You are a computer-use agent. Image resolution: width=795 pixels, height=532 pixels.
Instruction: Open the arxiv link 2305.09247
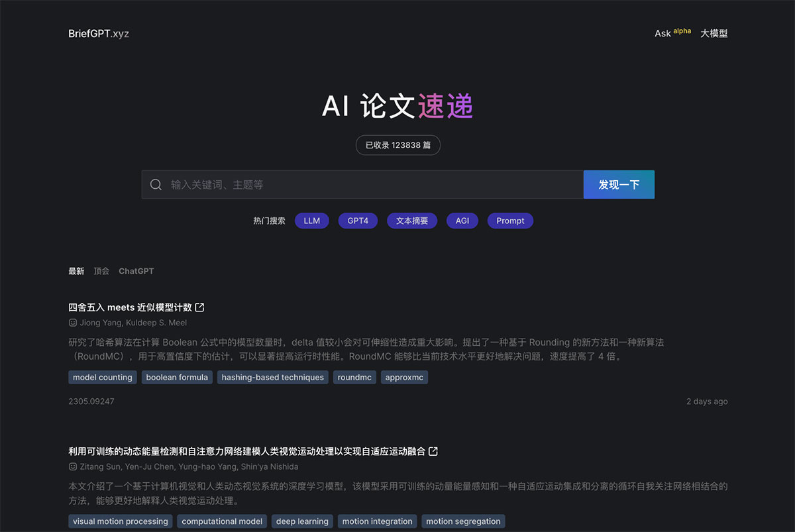pyautogui.click(x=91, y=401)
